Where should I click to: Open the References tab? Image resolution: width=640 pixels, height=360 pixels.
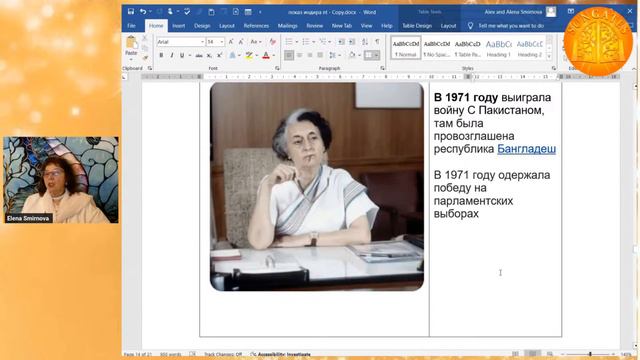coord(256,26)
